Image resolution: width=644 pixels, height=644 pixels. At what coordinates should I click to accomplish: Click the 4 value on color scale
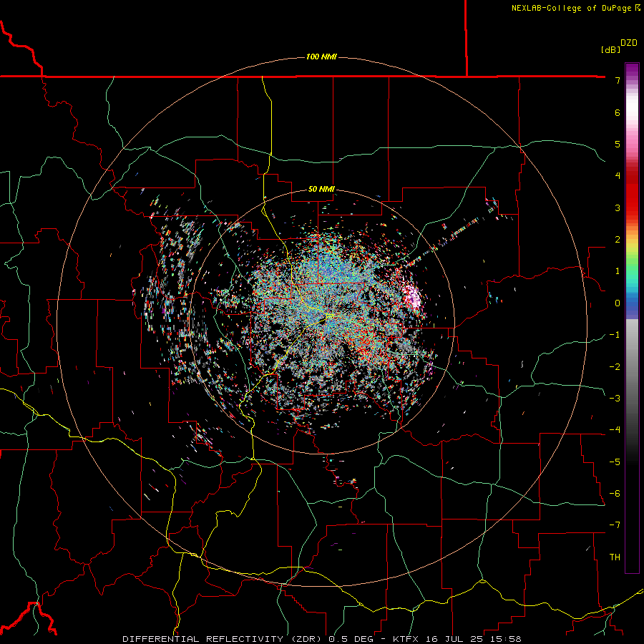pyautogui.click(x=618, y=176)
